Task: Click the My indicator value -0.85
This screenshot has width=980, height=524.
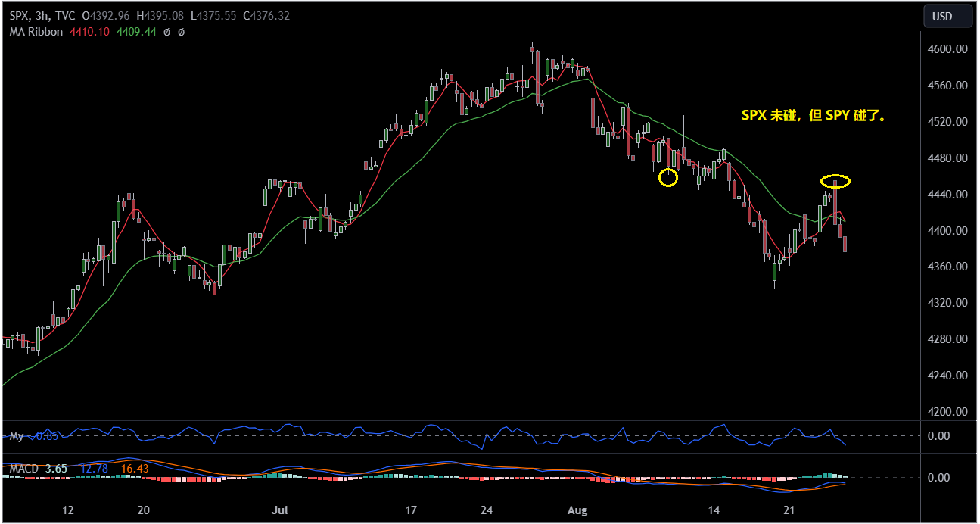Action: pyautogui.click(x=44, y=436)
